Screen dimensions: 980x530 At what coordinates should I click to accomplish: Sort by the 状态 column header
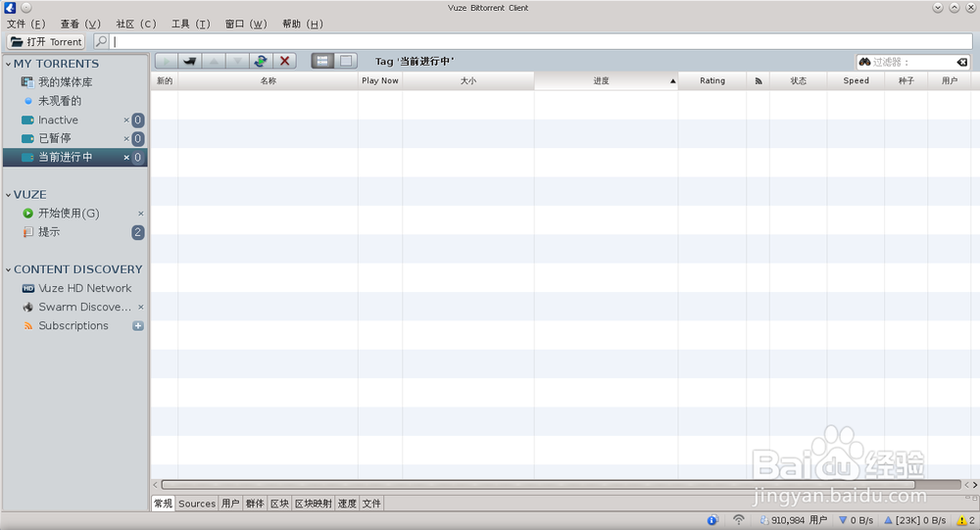[x=798, y=80]
